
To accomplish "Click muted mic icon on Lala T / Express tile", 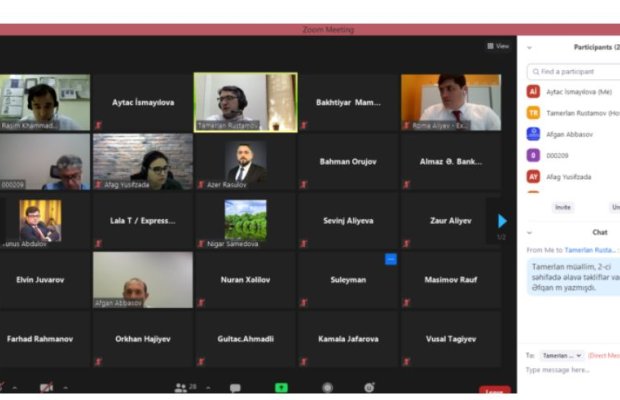I will (x=98, y=243).
